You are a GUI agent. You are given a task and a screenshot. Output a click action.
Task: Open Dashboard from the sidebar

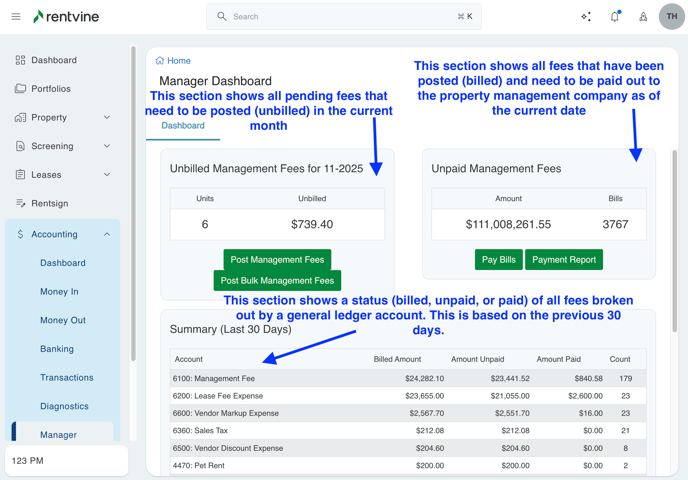pyautogui.click(x=53, y=60)
